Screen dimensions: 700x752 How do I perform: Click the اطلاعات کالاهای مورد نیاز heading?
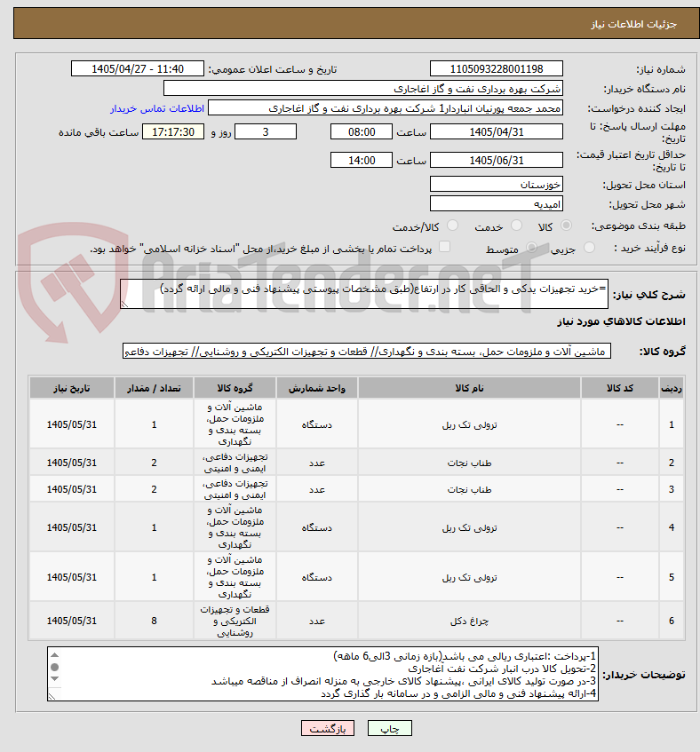coord(621,321)
